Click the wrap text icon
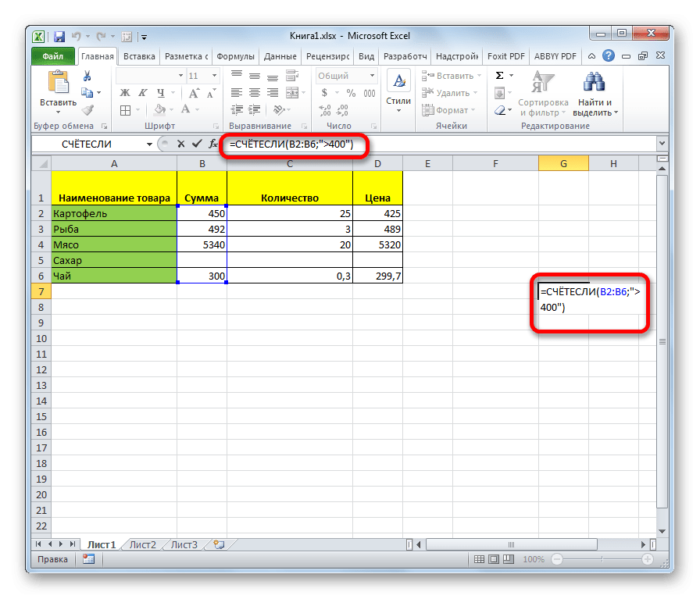Screen dimensions: 700x599 292,76
